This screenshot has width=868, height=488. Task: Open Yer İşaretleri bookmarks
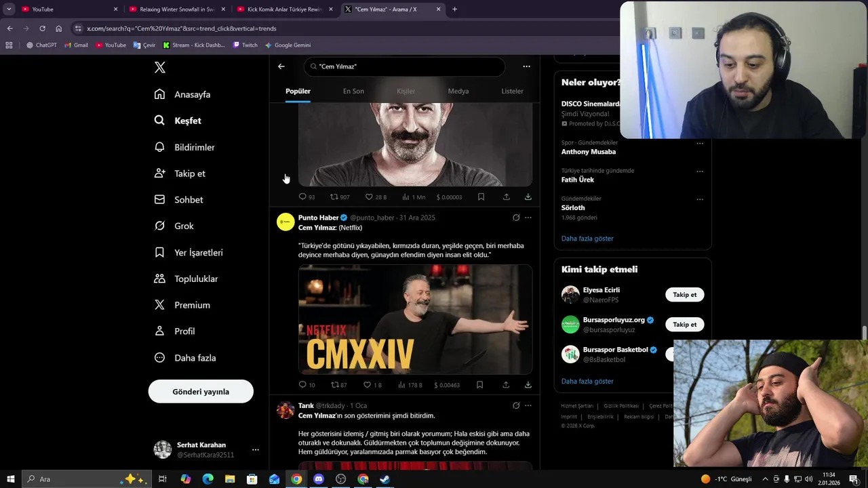(x=189, y=252)
